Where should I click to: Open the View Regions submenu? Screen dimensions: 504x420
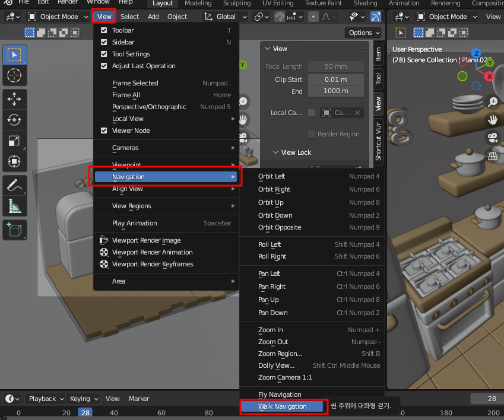166,206
